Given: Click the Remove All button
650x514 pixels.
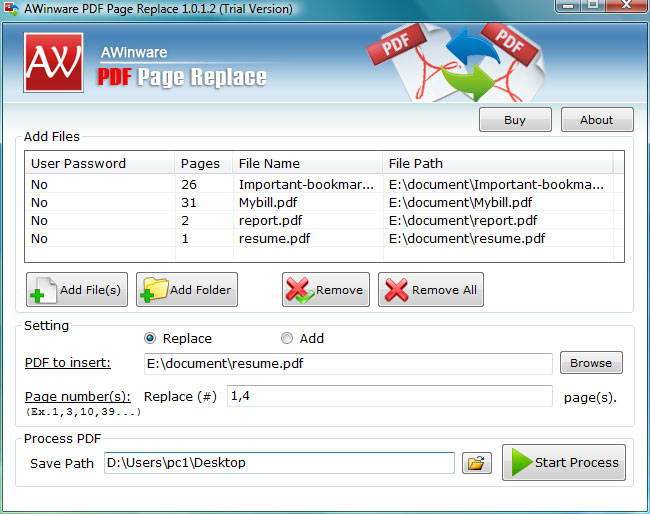Looking at the screenshot, I should click(431, 290).
